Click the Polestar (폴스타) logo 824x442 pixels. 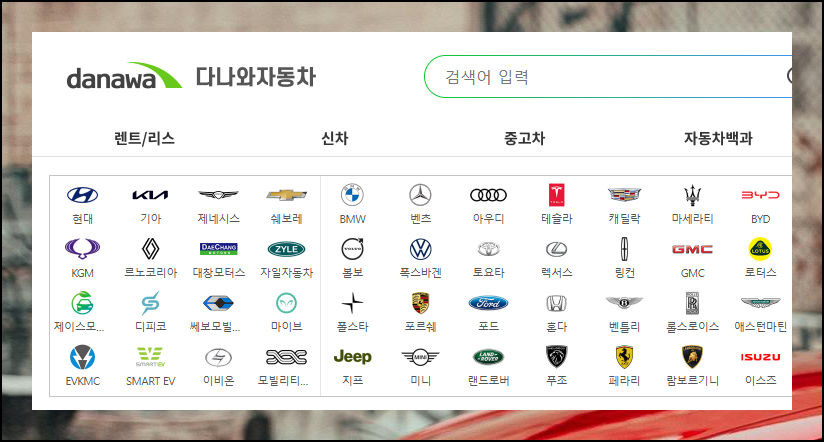click(x=353, y=303)
